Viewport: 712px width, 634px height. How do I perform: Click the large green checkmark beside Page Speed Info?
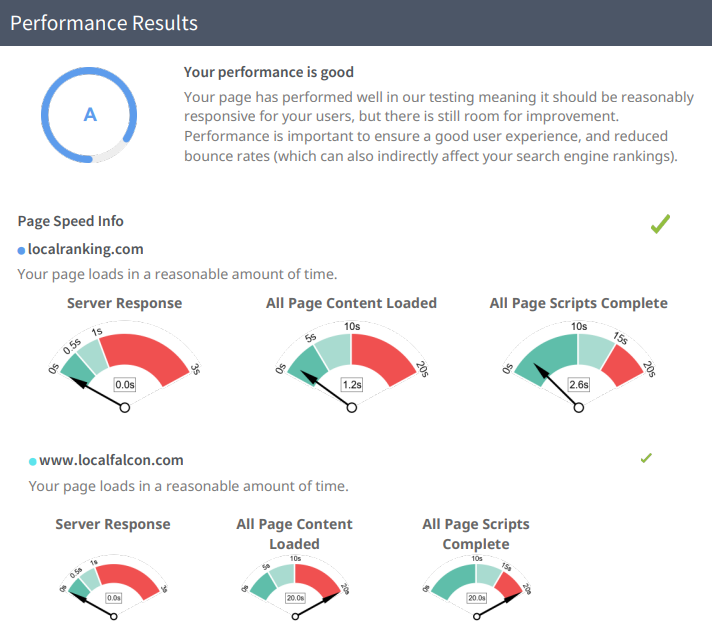[x=660, y=224]
